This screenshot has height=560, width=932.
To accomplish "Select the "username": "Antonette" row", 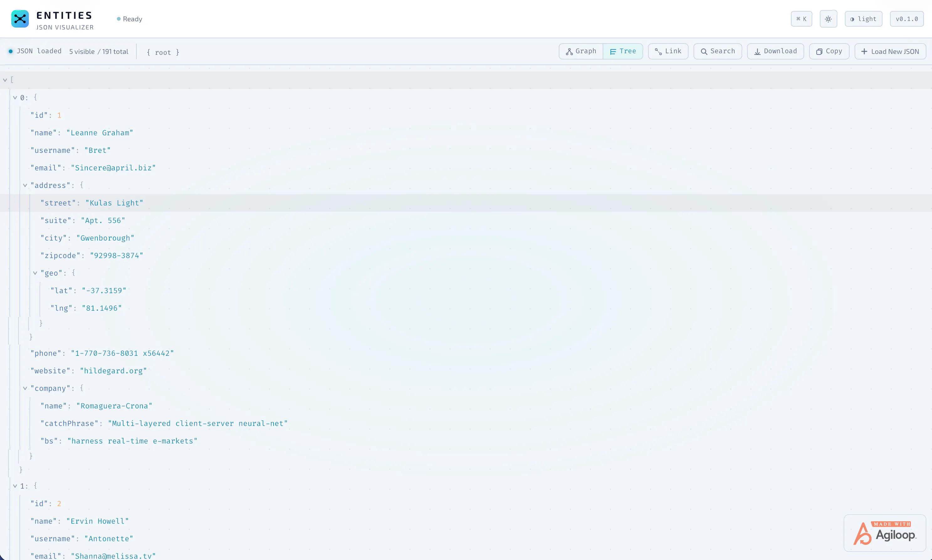I will tap(466, 539).
